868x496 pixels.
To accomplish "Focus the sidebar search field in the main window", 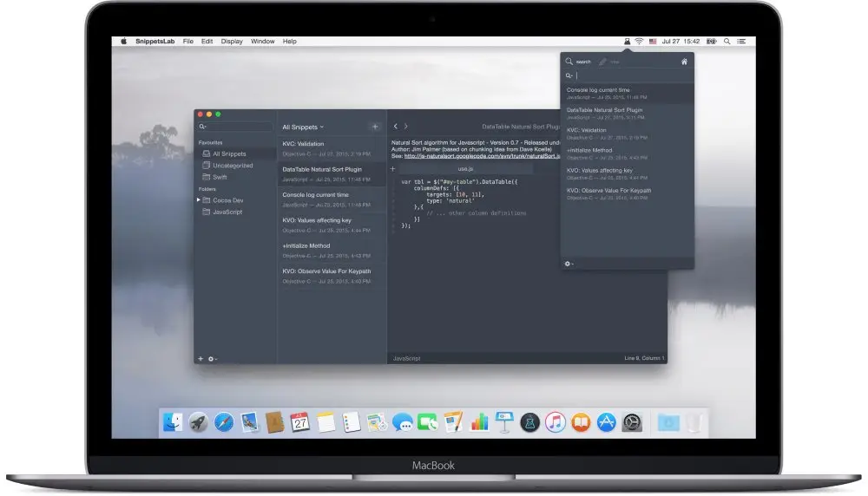I will 235,127.
